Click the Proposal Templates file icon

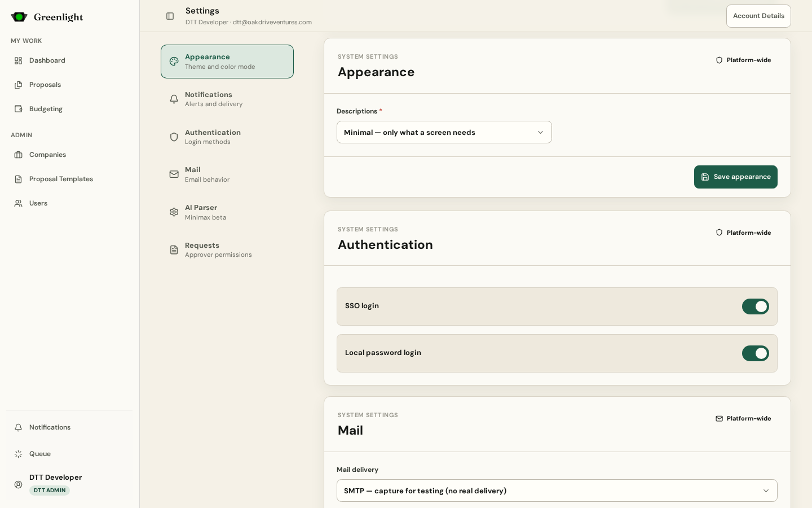[x=19, y=179]
